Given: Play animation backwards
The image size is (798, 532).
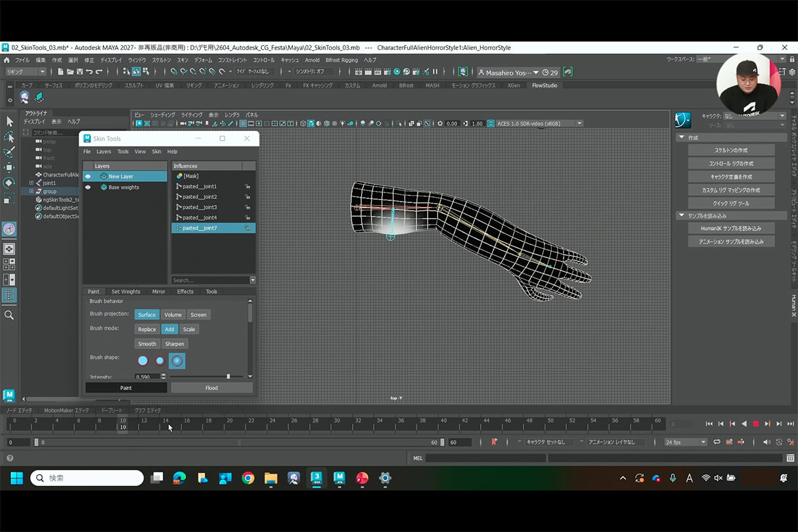Looking at the screenshot, I should pos(744,424).
